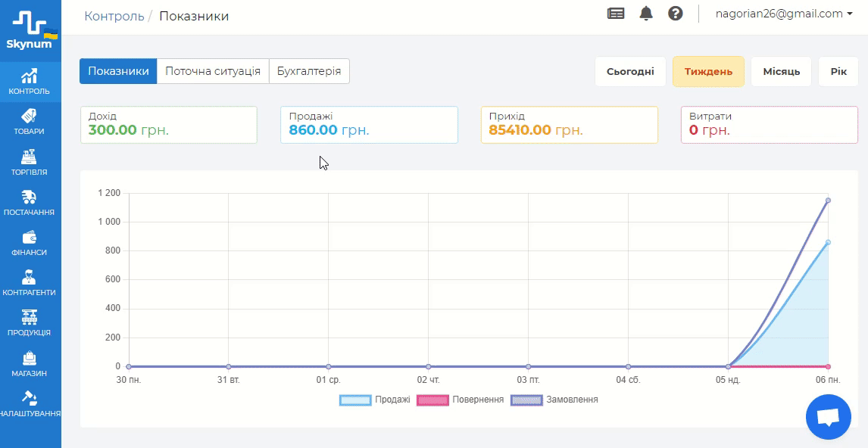The image size is (868, 448).
Task: Toggle the Замовлення series in chart legend
Action: (x=555, y=400)
